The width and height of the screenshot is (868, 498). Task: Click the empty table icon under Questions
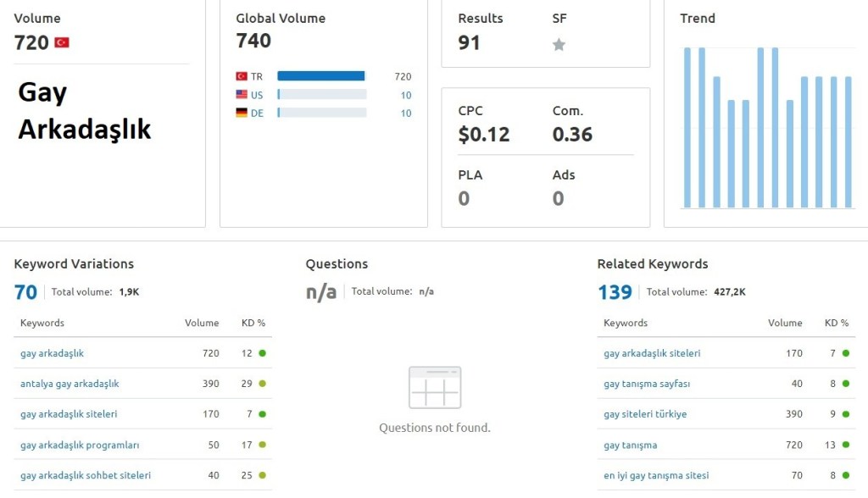[x=435, y=388]
